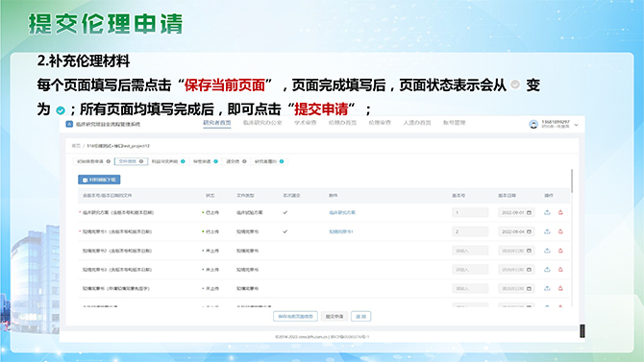The image size is (644, 362).
Task: Open the 利益冲突声明 step tab
Action: coord(168,161)
